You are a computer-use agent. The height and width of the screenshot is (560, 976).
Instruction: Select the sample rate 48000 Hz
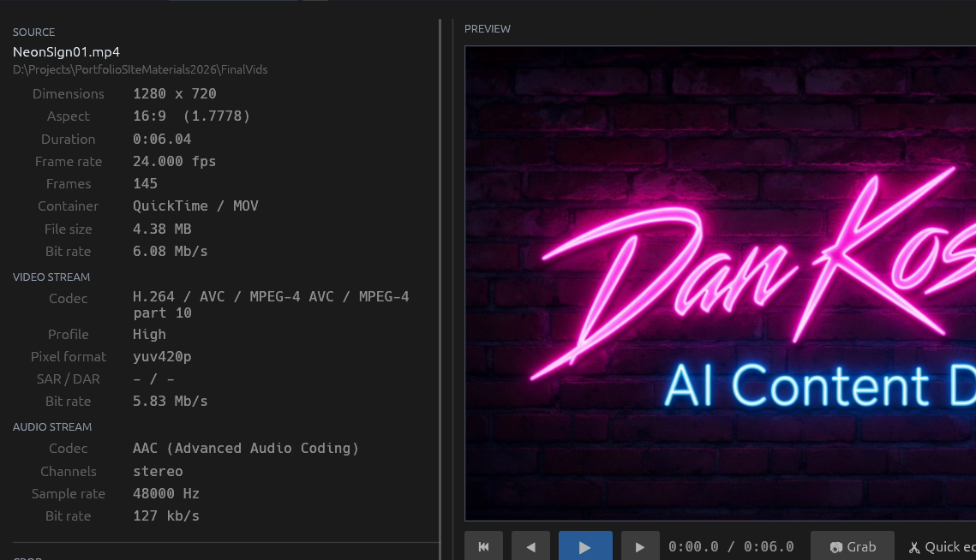click(x=166, y=494)
